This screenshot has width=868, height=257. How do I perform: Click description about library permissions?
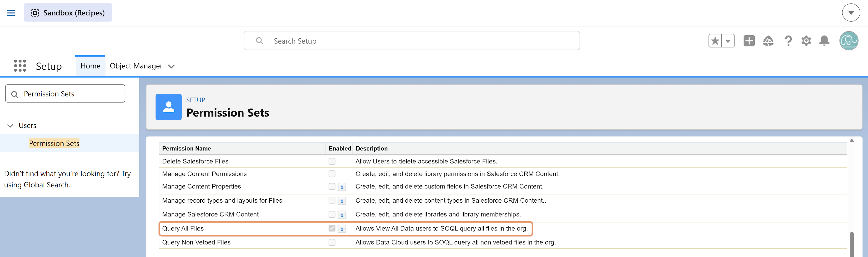pyautogui.click(x=458, y=174)
